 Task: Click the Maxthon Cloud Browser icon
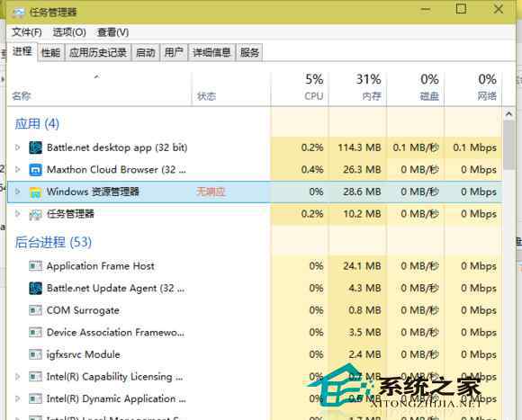coord(35,170)
